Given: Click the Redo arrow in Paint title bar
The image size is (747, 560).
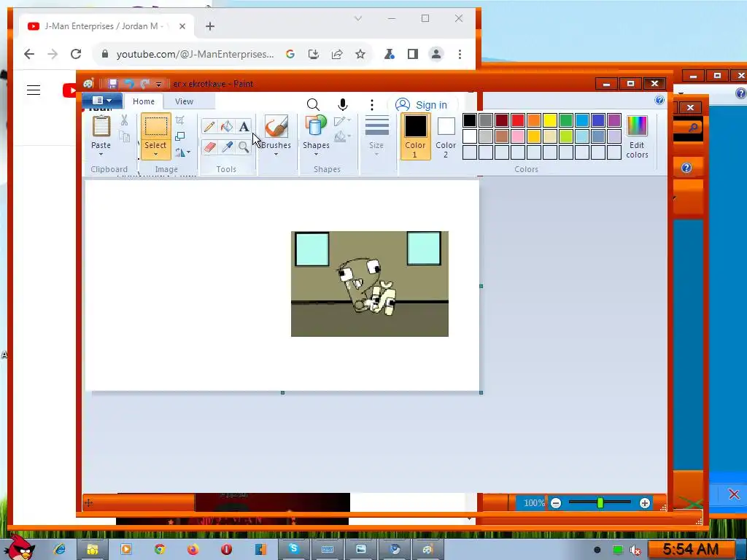Looking at the screenshot, I should click(145, 84).
